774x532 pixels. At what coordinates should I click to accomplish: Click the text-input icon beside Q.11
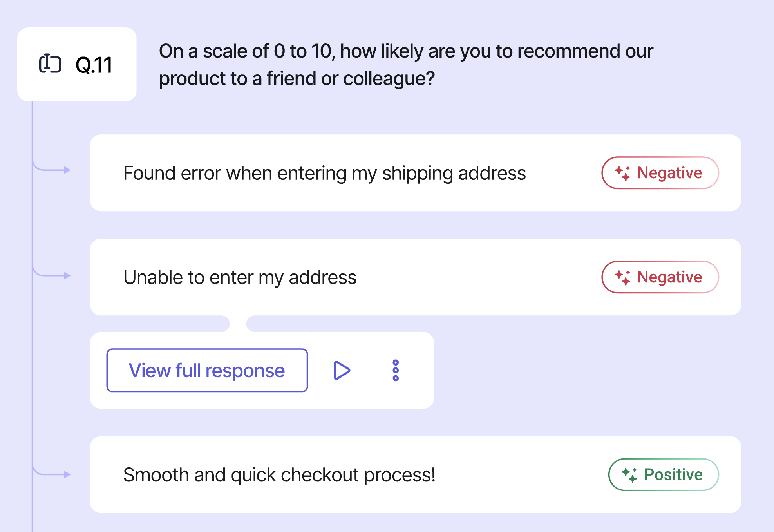click(50, 63)
